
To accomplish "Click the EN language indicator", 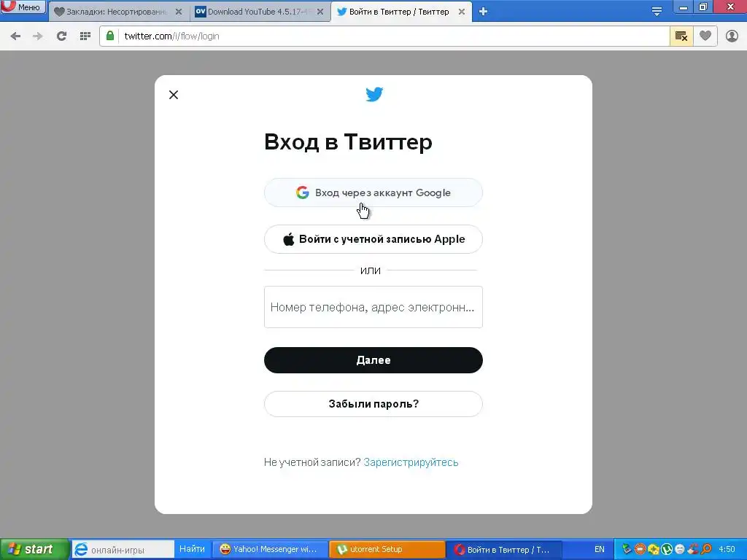I will [600, 550].
